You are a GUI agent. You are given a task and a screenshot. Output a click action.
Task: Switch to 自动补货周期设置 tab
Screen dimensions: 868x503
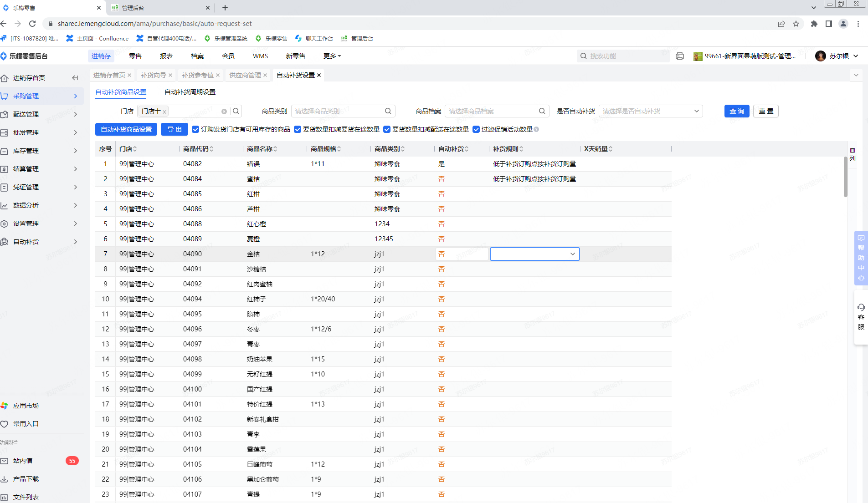(190, 92)
